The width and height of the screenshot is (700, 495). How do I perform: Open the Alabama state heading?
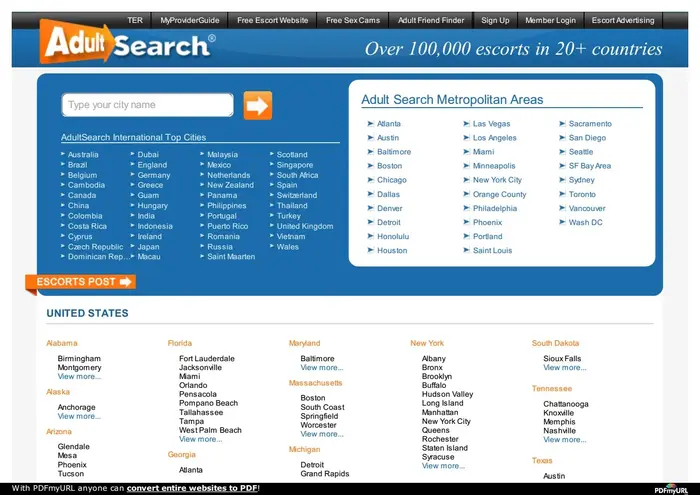[62, 343]
